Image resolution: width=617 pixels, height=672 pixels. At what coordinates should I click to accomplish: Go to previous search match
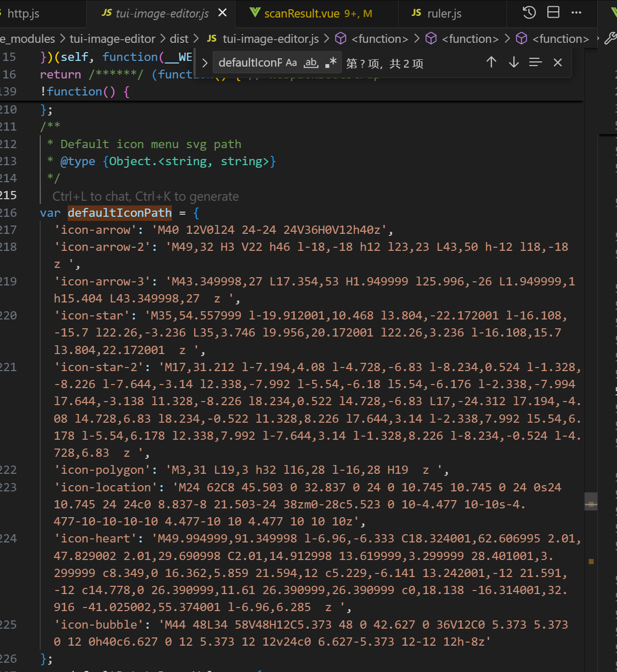coord(491,62)
